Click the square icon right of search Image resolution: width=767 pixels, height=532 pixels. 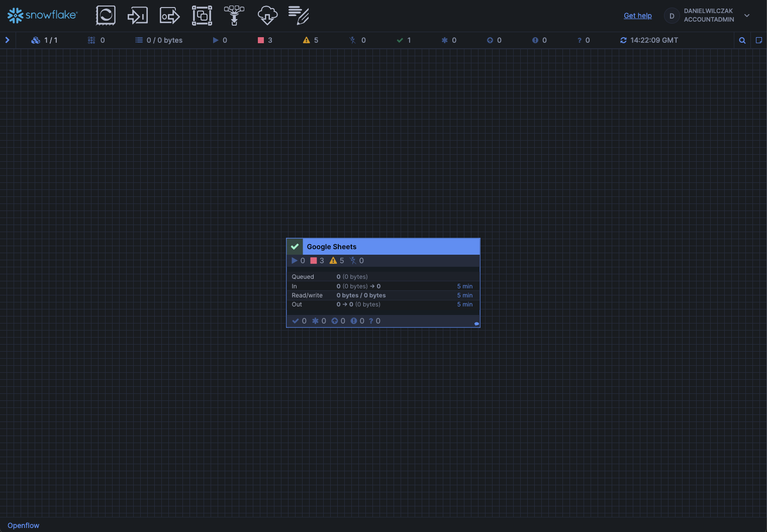(x=759, y=40)
